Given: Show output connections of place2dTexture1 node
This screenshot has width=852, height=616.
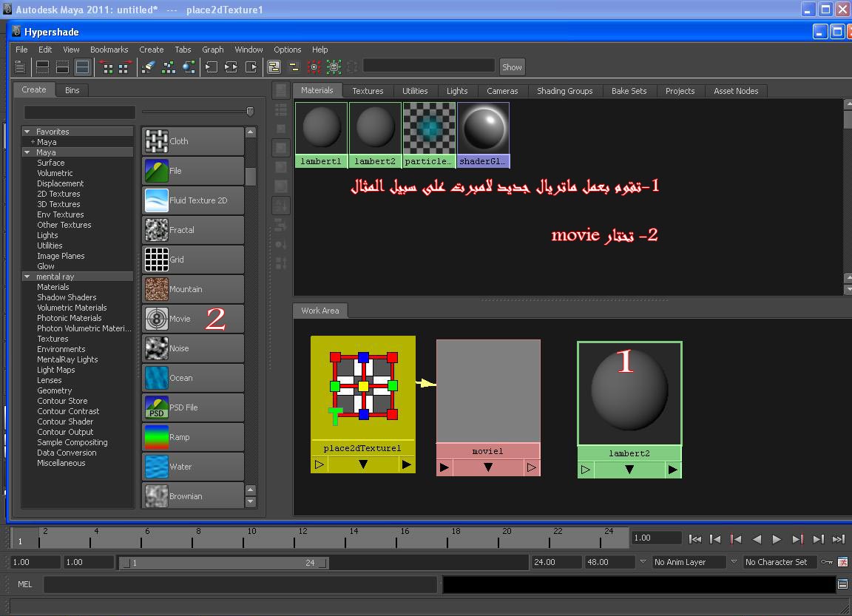Looking at the screenshot, I should click(407, 464).
